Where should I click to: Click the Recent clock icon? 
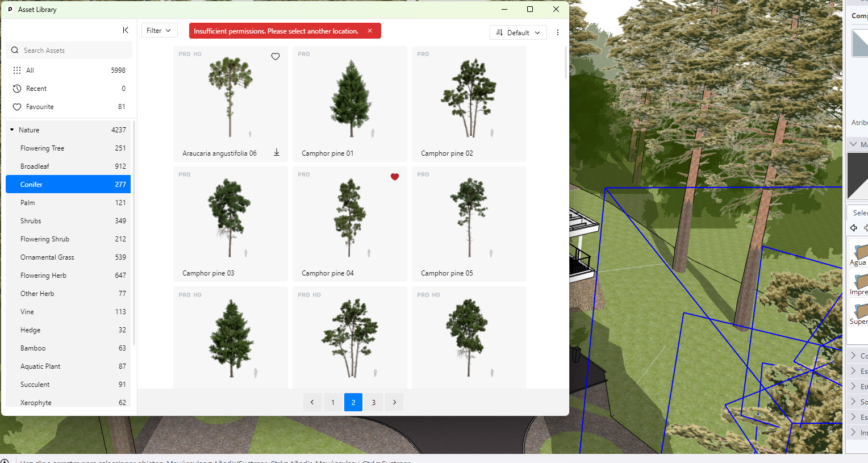coord(17,89)
